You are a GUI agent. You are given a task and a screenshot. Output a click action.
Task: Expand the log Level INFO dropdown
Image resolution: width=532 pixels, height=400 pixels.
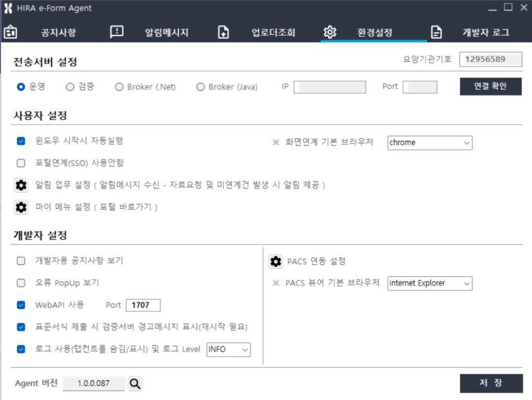pos(229,350)
